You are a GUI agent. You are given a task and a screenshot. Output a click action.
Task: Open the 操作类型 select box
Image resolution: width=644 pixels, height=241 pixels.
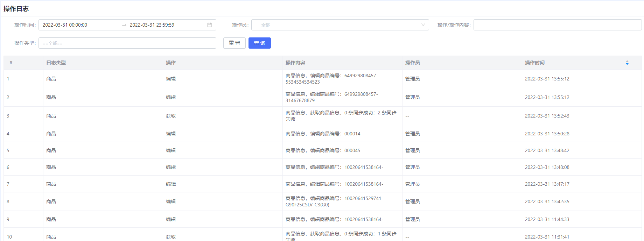(127, 43)
